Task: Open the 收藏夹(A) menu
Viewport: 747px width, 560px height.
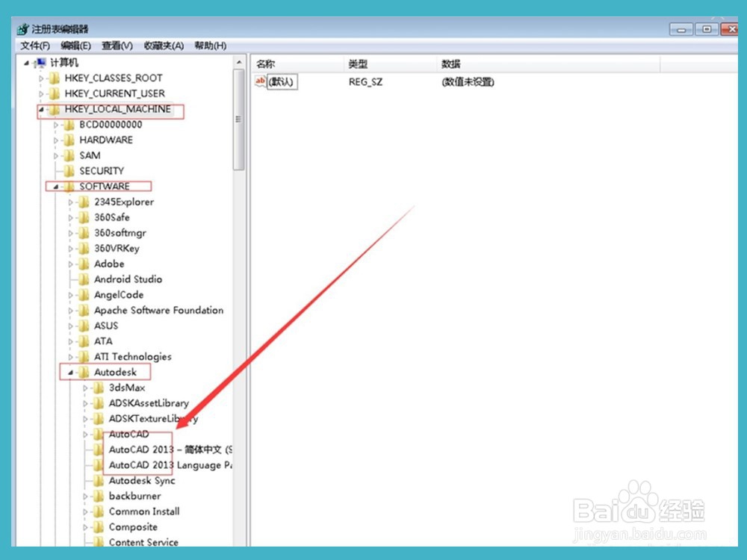Action: (164, 46)
